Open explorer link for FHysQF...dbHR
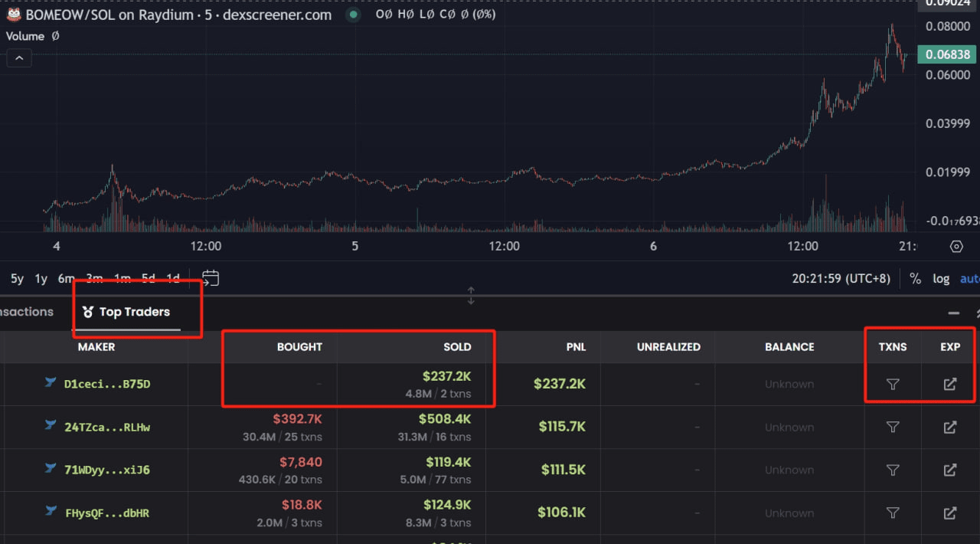The width and height of the screenshot is (980, 544). 950,513
